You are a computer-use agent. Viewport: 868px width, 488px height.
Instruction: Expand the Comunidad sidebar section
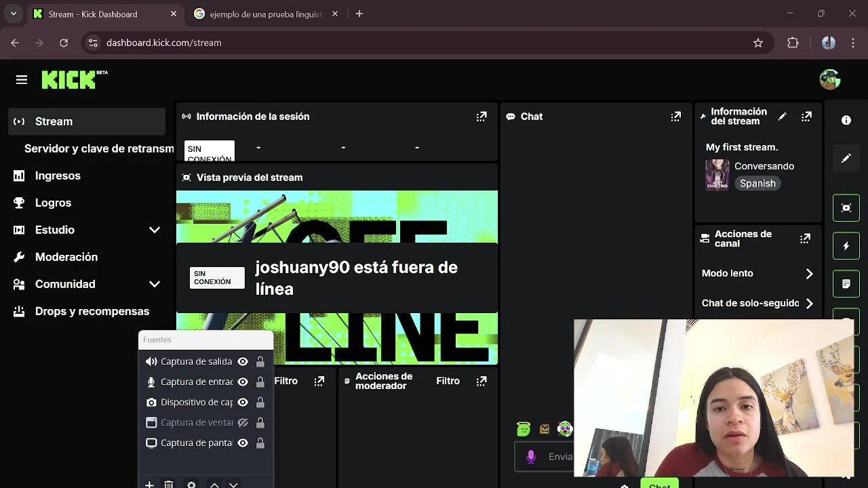point(155,284)
